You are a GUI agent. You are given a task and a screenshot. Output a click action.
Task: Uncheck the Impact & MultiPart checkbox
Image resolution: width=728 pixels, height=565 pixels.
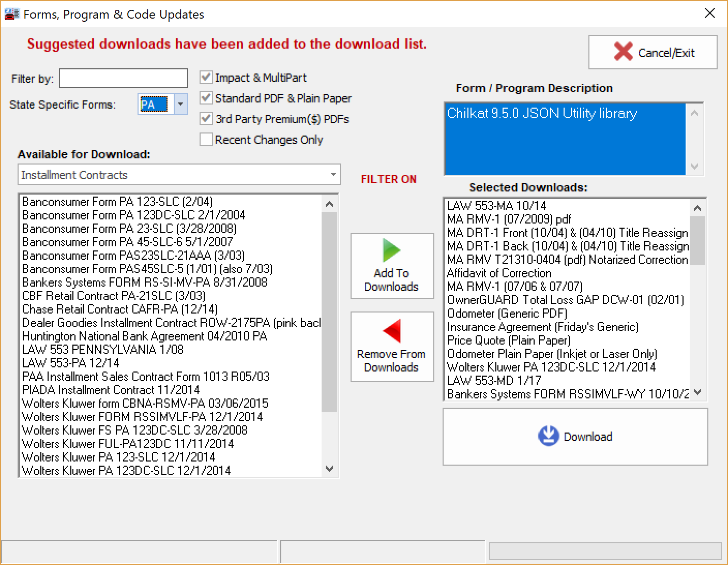coord(206,77)
